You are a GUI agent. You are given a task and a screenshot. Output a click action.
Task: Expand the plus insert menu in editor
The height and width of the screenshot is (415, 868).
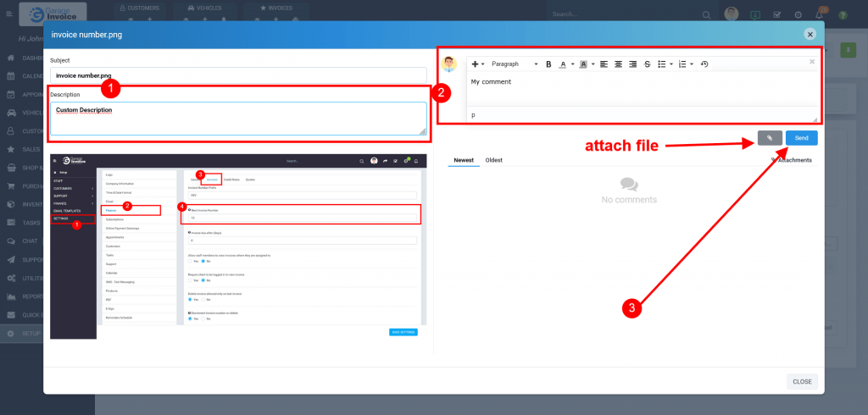click(477, 64)
